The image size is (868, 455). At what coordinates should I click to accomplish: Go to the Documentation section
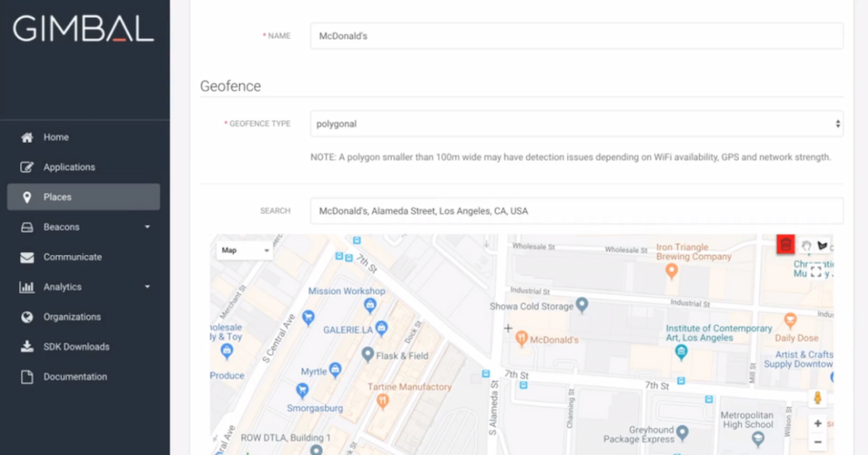pos(74,376)
